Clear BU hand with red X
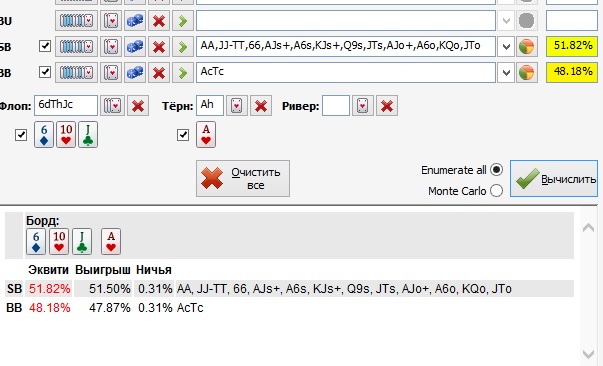The image size is (603, 366). [159, 20]
